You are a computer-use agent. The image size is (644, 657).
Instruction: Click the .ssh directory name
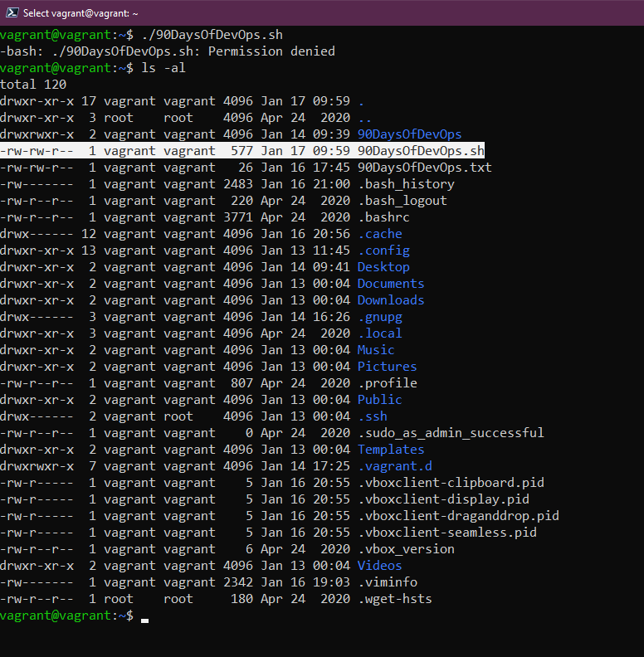[373, 416]
